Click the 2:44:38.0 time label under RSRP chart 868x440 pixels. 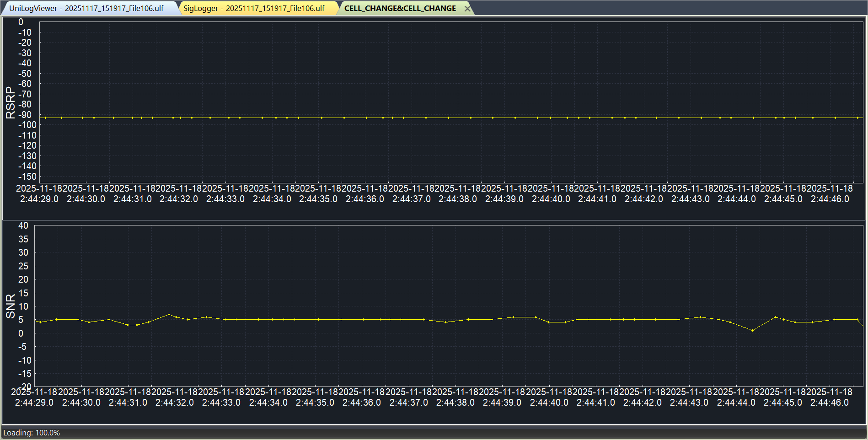click(457, 199)
